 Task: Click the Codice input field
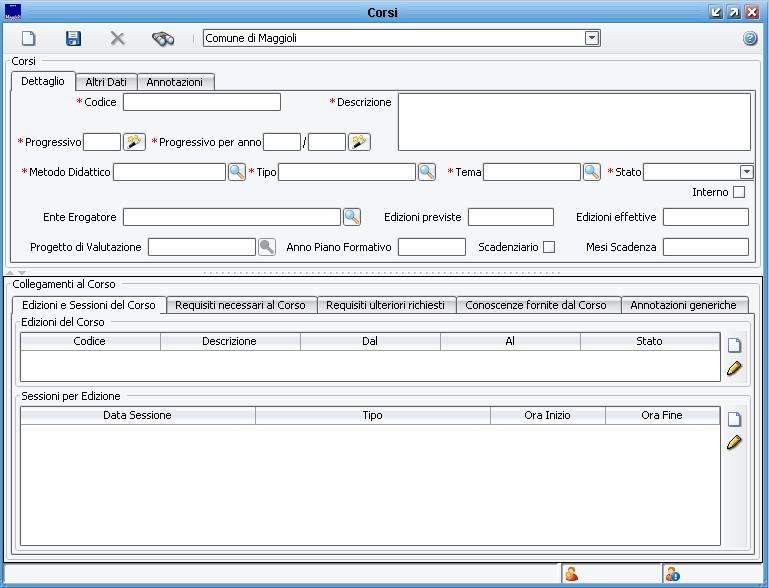tap(201, 102)
